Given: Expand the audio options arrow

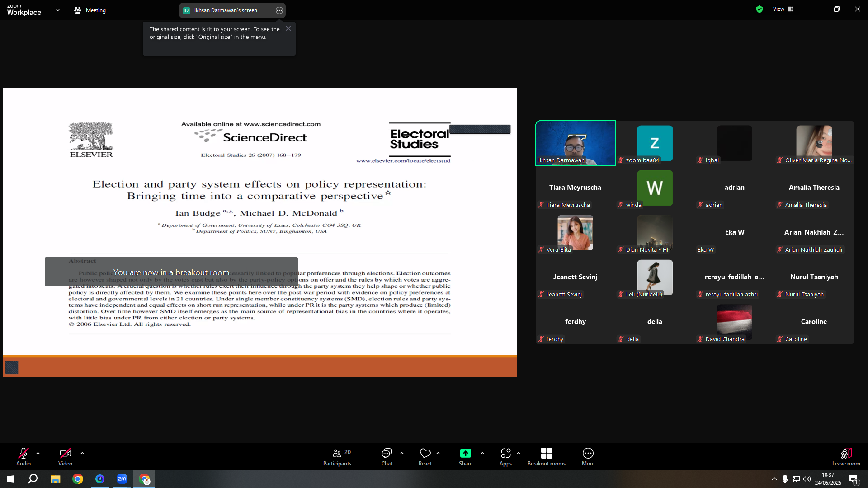Looking at the screenshot, I should [38, 453].
